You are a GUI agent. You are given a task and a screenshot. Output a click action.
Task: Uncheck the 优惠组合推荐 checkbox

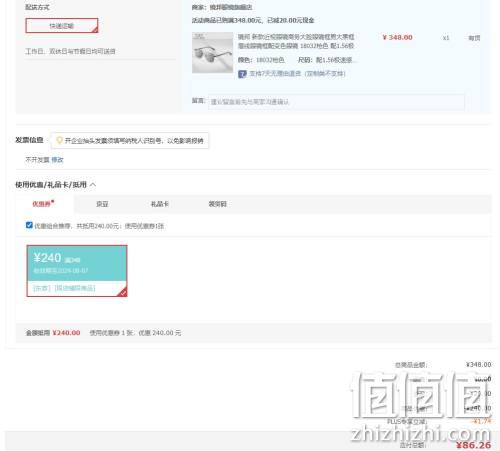click(29, 225)
